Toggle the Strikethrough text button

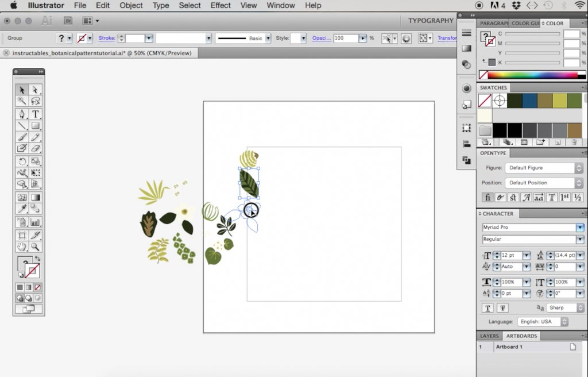coord(504,308)
